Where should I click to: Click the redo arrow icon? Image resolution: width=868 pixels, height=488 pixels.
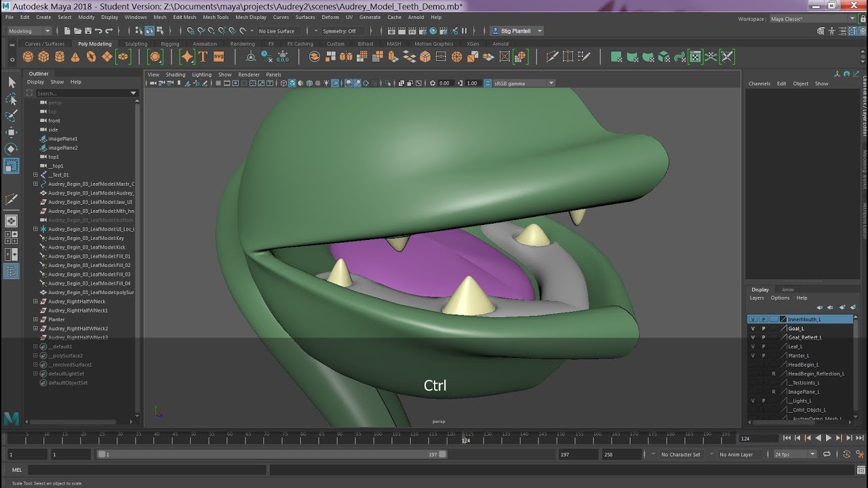pos(109,30)
